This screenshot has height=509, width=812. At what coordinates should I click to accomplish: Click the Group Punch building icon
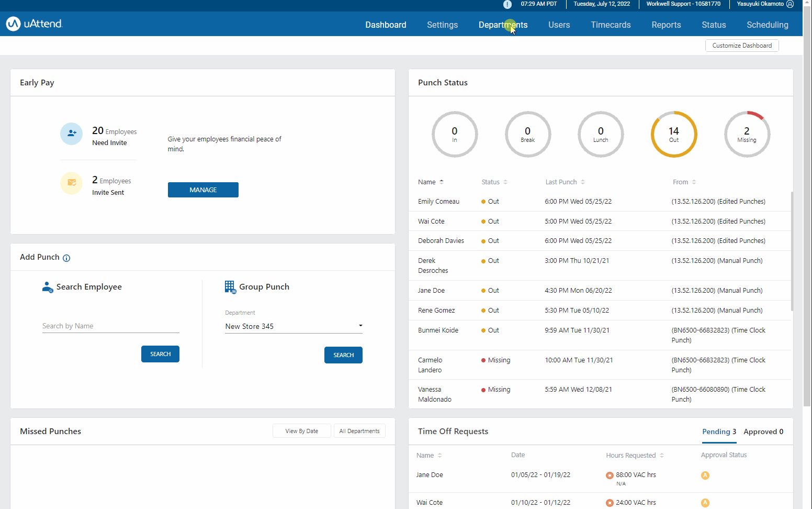[x=230, y=286]
